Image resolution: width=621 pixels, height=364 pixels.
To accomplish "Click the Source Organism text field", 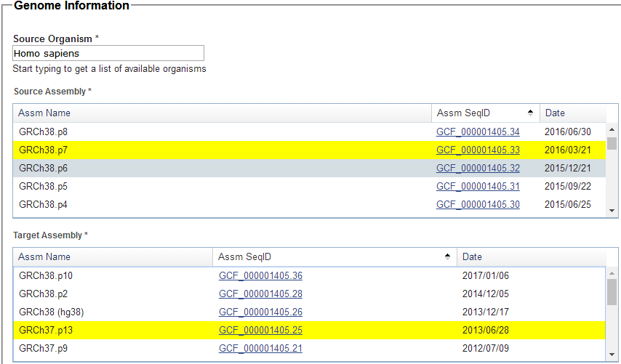I will coord(108,53).
